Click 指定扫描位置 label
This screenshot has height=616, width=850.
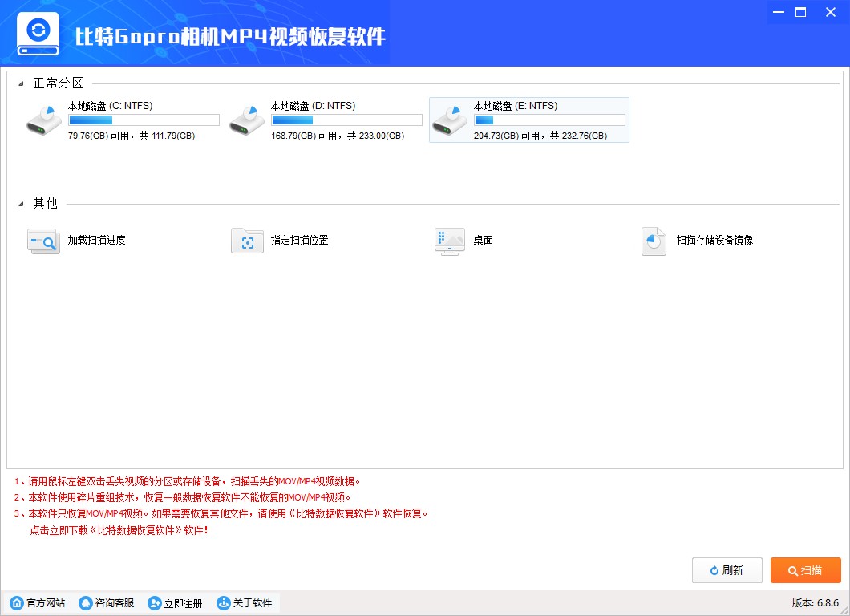coord(300,240)
